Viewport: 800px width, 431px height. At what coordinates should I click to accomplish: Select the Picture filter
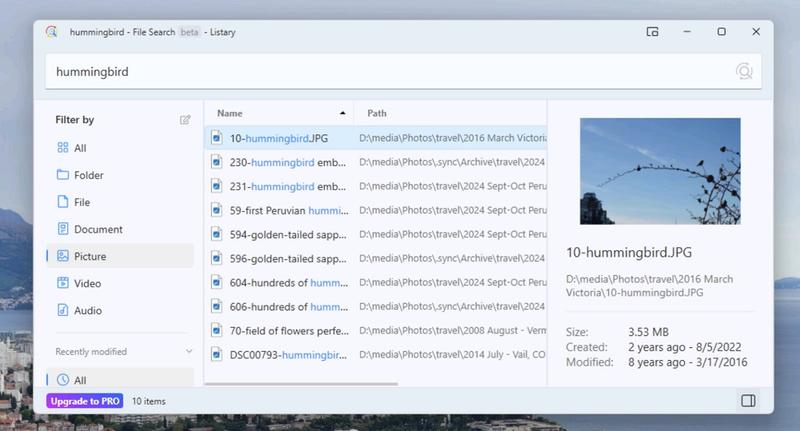point(90,256)
